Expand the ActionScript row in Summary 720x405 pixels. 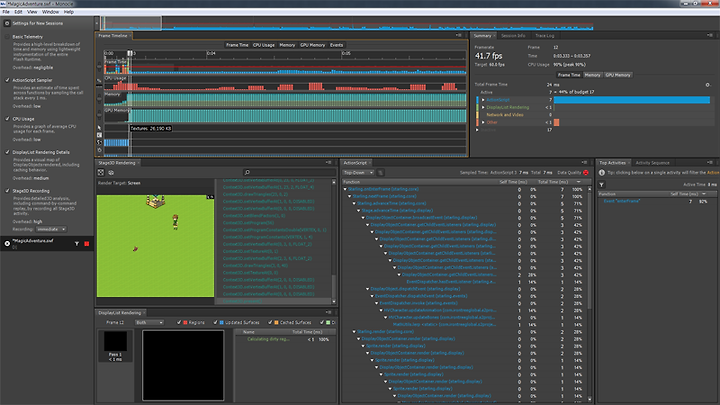pyautogui.click(x=483, y=100)
